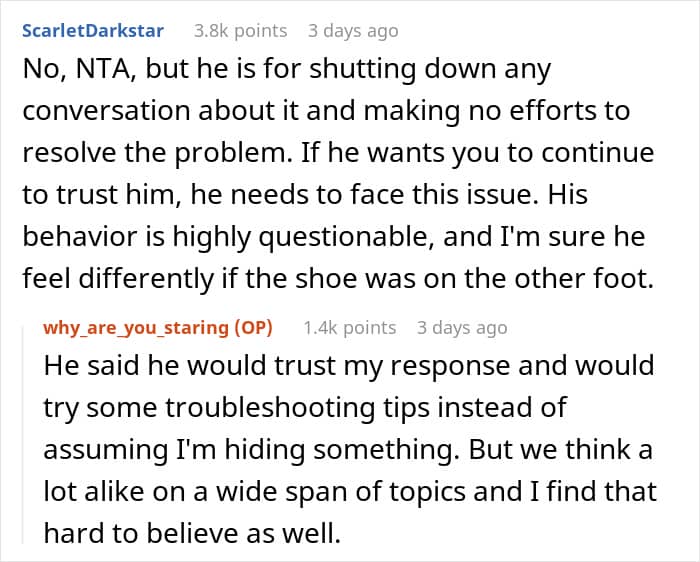The width and height of the screenshot is (700, 562).
Task: Collapse the reply via its thread line
Action: (x=28, y=430)
